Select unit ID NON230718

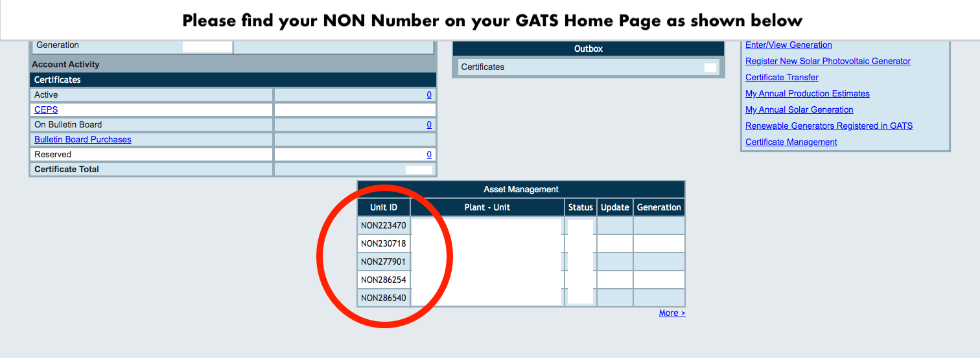(384, 243)
